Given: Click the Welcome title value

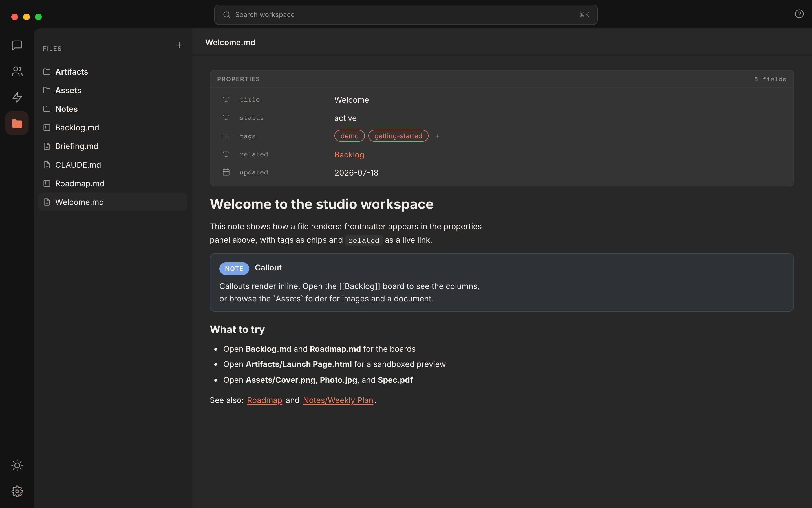Looking at the screenshot, I should pyautogui.click(x=351, y=100).
